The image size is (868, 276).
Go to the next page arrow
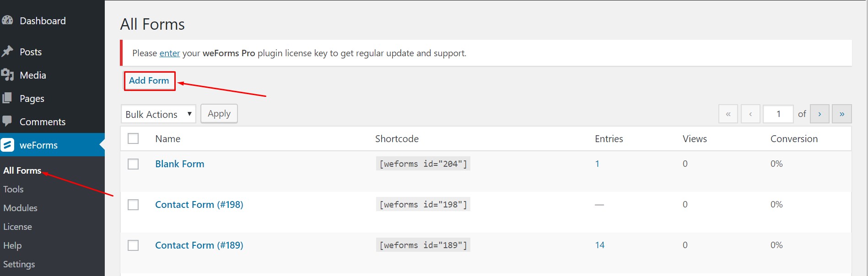pyautogui.click(x=819, y=114)
